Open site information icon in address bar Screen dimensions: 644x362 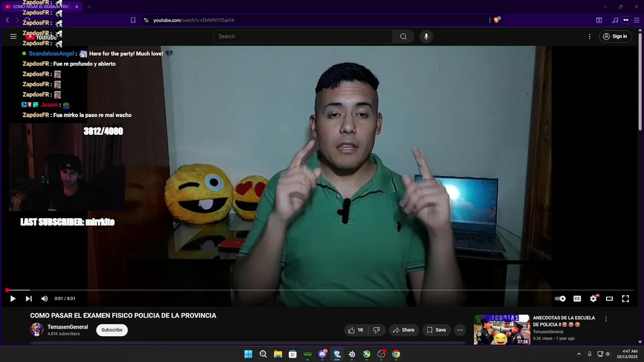146,20
